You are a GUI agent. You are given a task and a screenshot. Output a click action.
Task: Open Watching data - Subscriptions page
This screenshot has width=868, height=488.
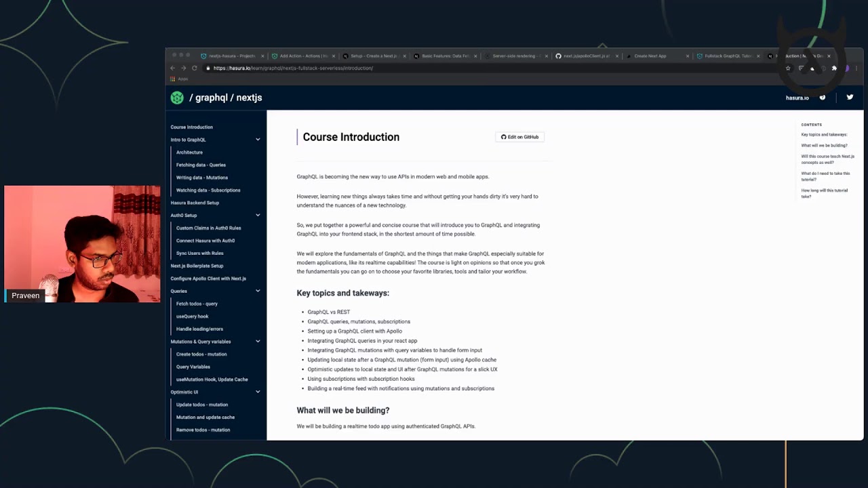click(208, 190)
